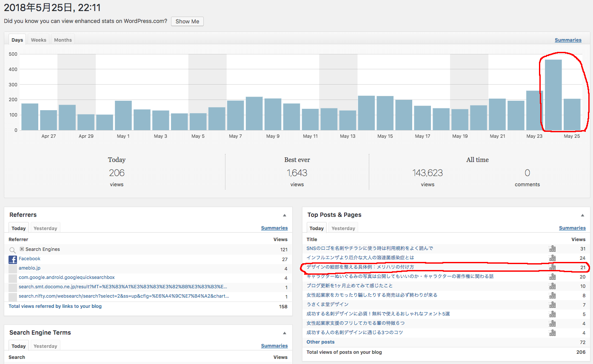
Task: Open the ameblo.jp referrer link
Action: (29, 268)
